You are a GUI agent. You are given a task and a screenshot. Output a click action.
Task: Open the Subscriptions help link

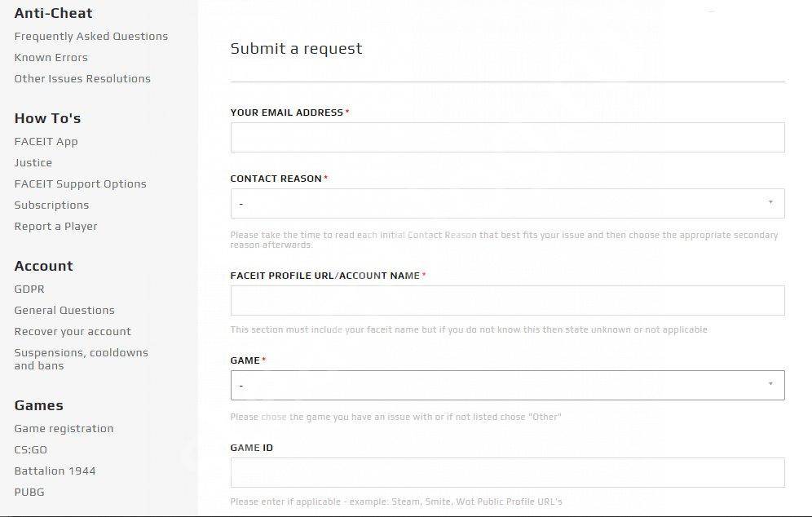[x=51, y=205]
